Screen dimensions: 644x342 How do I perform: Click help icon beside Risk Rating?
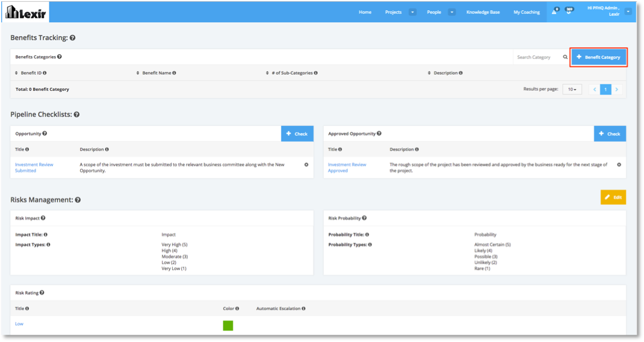(42, 293)
